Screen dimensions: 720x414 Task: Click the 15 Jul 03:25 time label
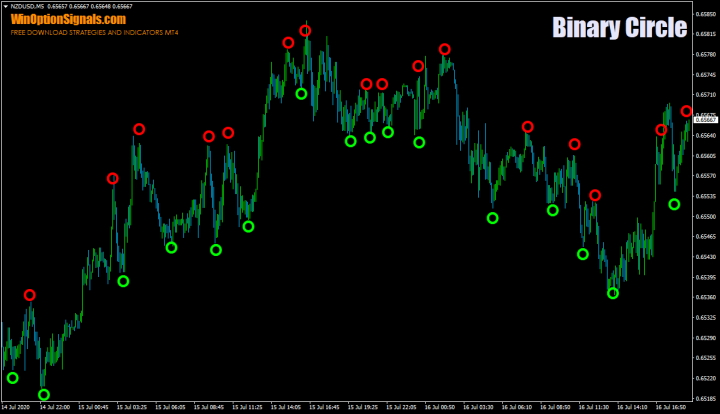(x=132, y=407)
